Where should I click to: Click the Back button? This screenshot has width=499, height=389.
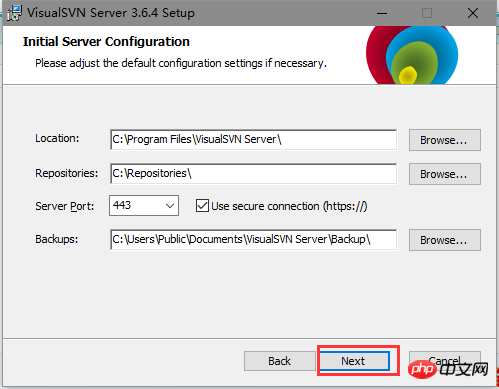tap(279, 361)
